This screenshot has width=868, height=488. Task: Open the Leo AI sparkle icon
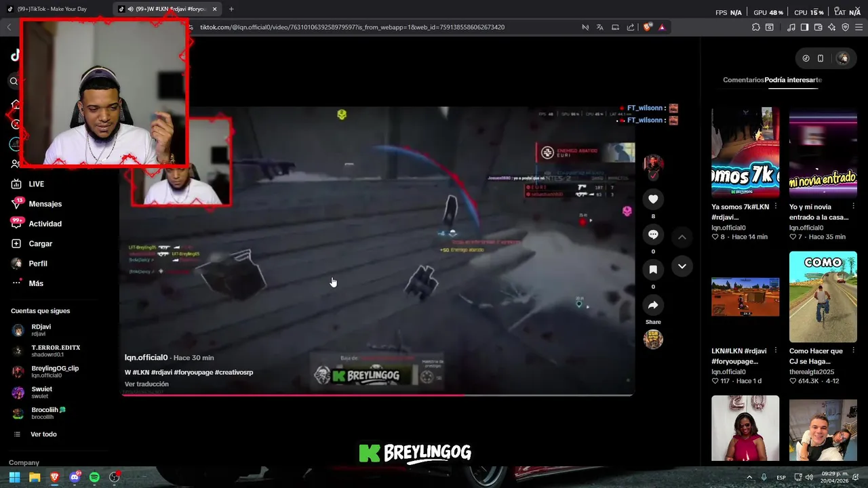(x=831, y=27)
